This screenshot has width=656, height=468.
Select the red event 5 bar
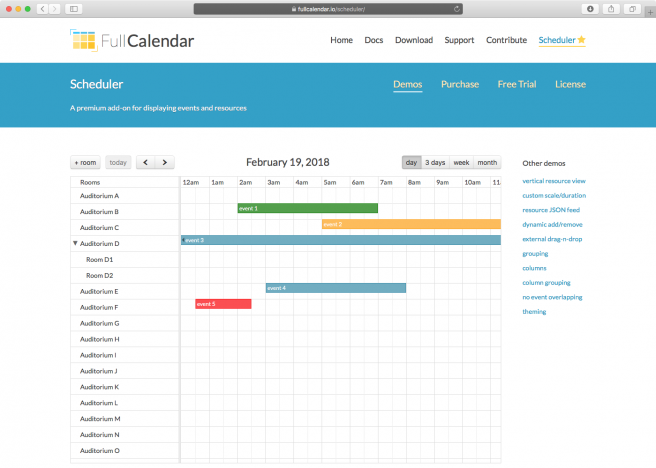[223, 304]
